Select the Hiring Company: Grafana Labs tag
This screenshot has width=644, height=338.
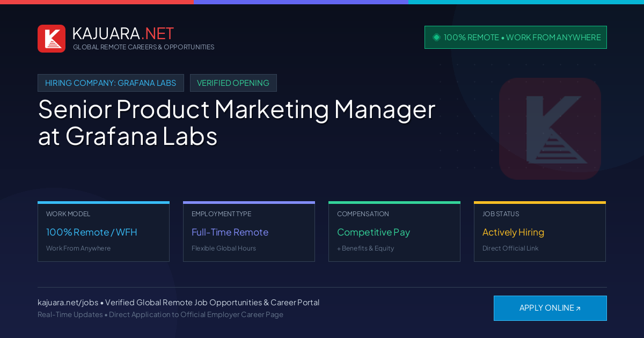click(x=111, y=83)
